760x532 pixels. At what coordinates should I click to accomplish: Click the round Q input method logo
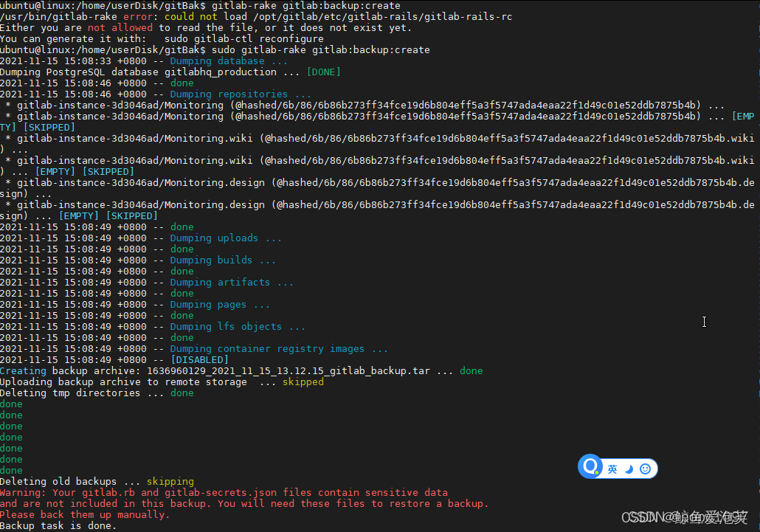(590, 466)
